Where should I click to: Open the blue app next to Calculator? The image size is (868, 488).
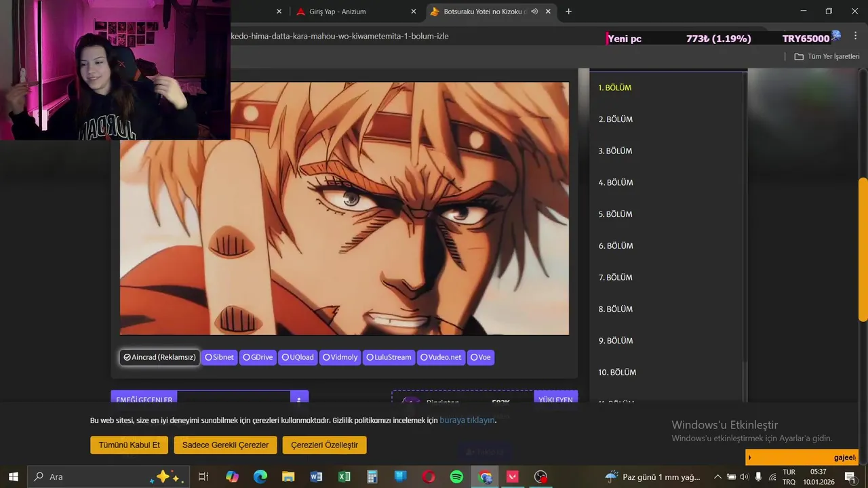pyautogui.click(x=400, y=476)
